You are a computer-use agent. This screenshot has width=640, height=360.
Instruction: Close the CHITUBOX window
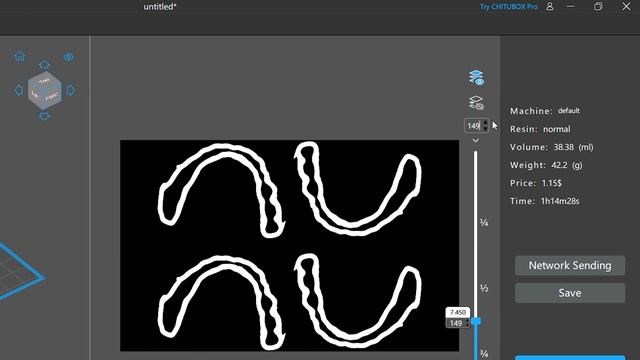(x=626, y=6)
